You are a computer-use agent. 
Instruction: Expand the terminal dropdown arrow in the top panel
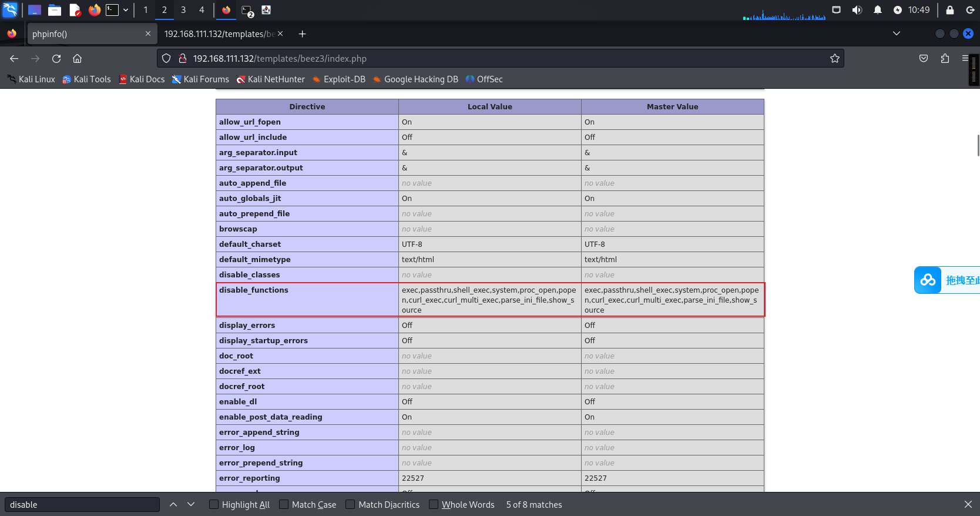coord(126,10)
